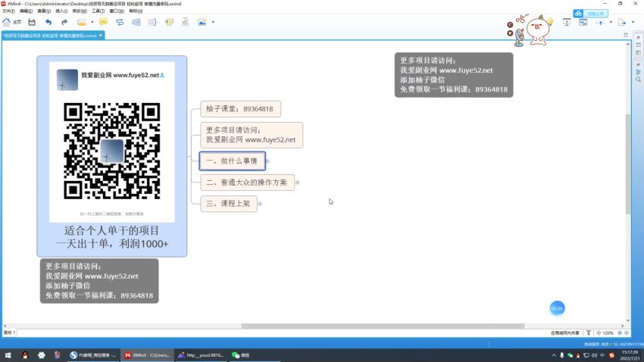Open the search magnifier icon in right sidebar
The height and width of the screenshot is (362, 644).
pyautogui.click(x=638, y=80)
